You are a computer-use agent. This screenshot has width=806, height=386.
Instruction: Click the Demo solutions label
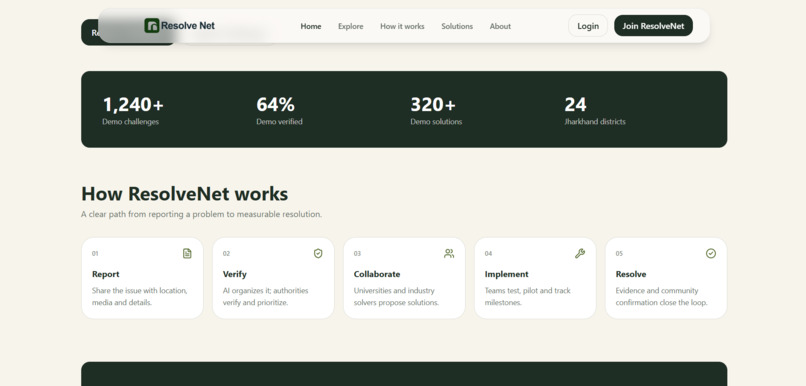coord(436,122)
